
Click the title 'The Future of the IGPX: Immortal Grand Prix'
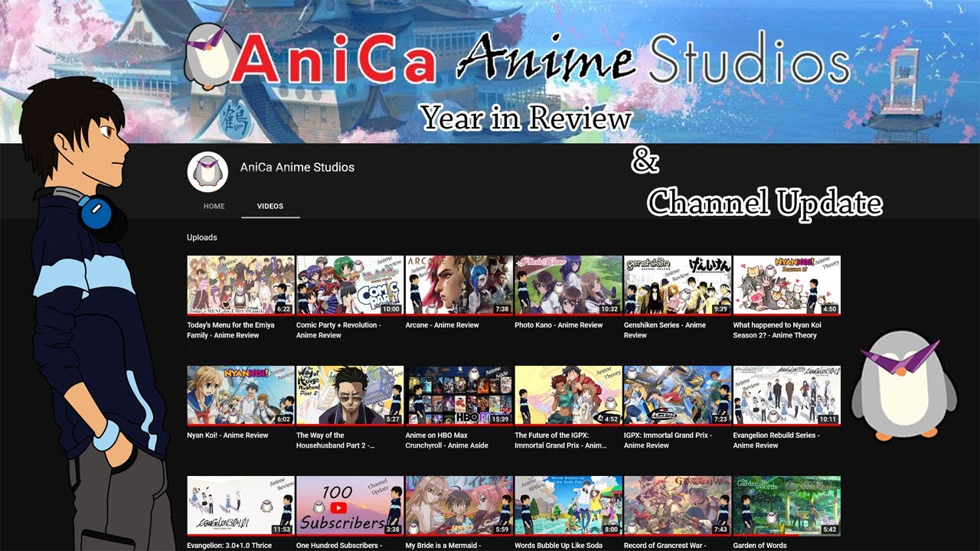(x=560, y=440)
